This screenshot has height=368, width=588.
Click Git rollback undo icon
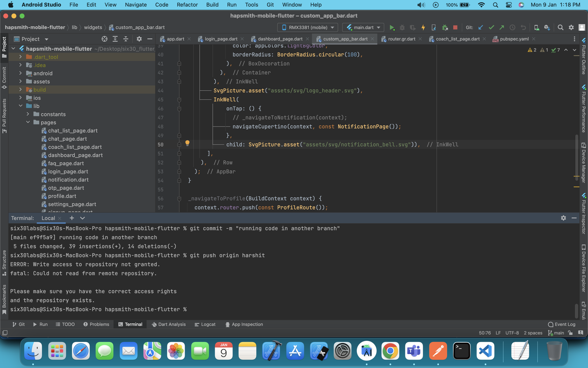[523, 28]
